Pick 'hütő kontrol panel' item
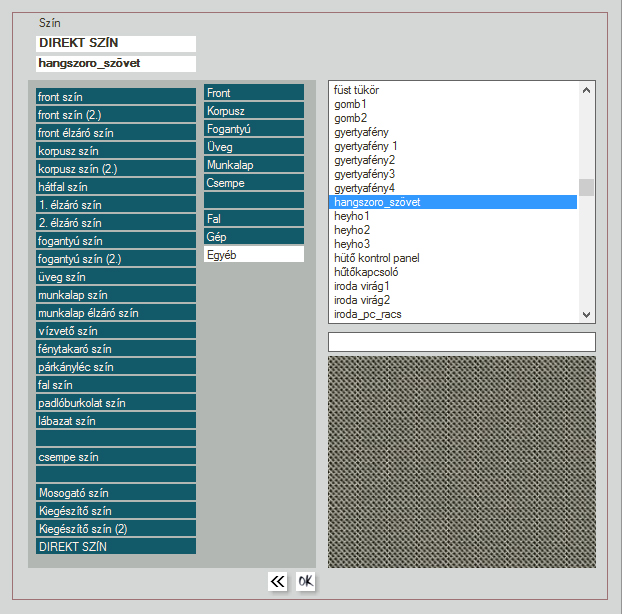This screenshot has height=614, width=622. click(453, 258)
